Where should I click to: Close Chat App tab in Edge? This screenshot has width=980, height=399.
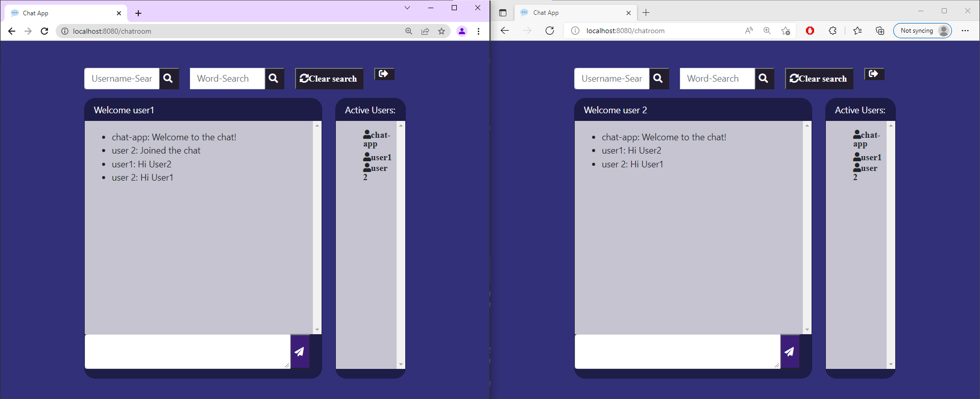[628, 13]
